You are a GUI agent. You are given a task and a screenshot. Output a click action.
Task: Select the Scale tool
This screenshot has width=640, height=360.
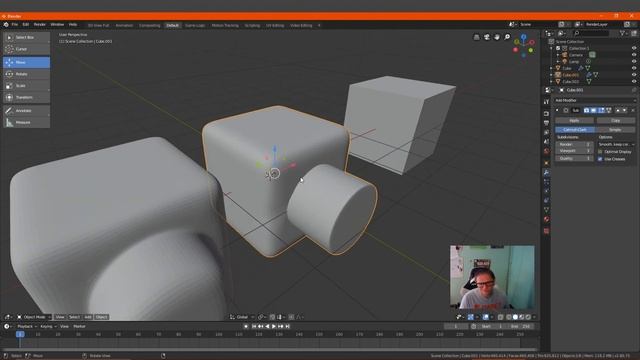tap(27, 86)
